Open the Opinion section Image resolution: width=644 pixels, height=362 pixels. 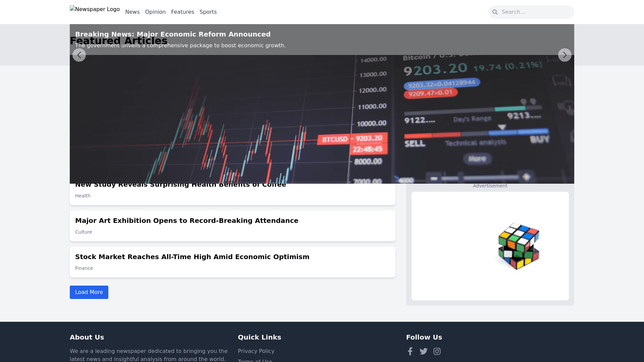155,12
